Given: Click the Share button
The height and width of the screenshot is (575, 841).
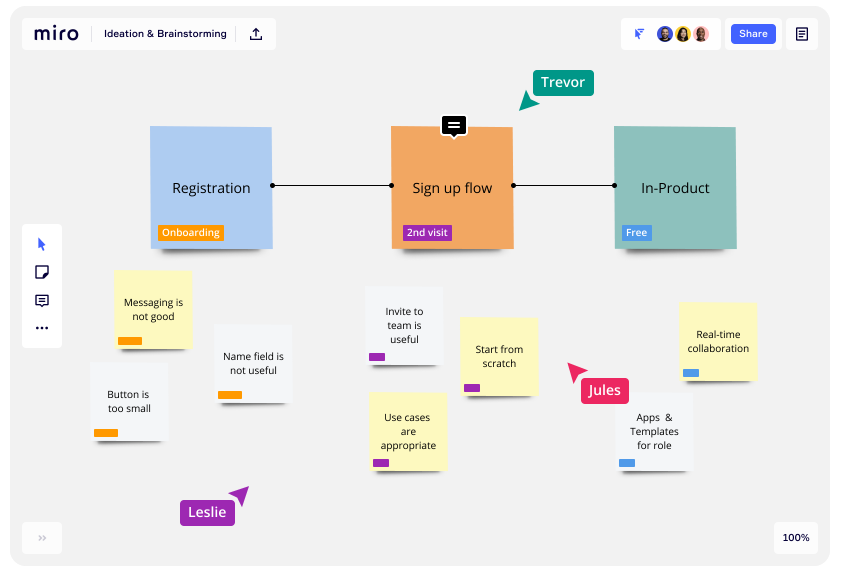Looking at the screenshot, I should 753,34.
